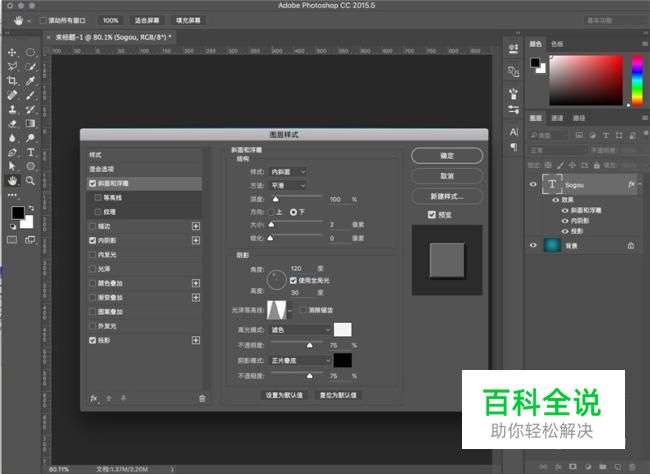Click the trash icon in Layer Style dialog
This screenshot has width=650, height=474.
coord(202,399)
